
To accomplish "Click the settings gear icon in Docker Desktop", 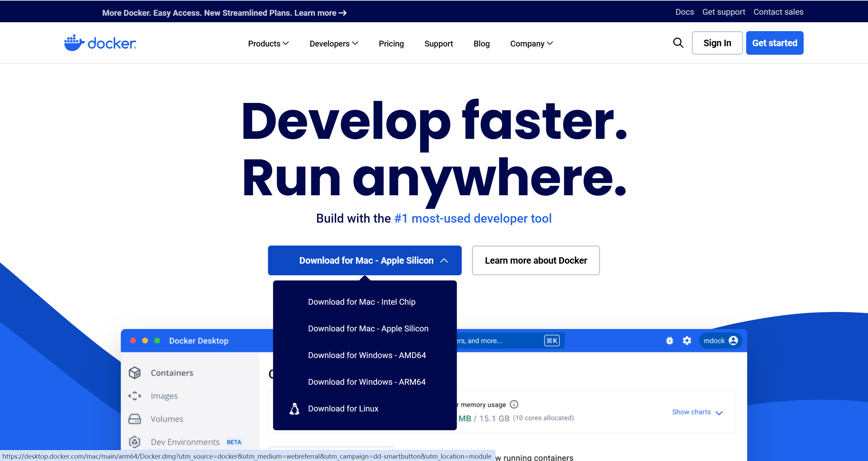I will 687,341.
